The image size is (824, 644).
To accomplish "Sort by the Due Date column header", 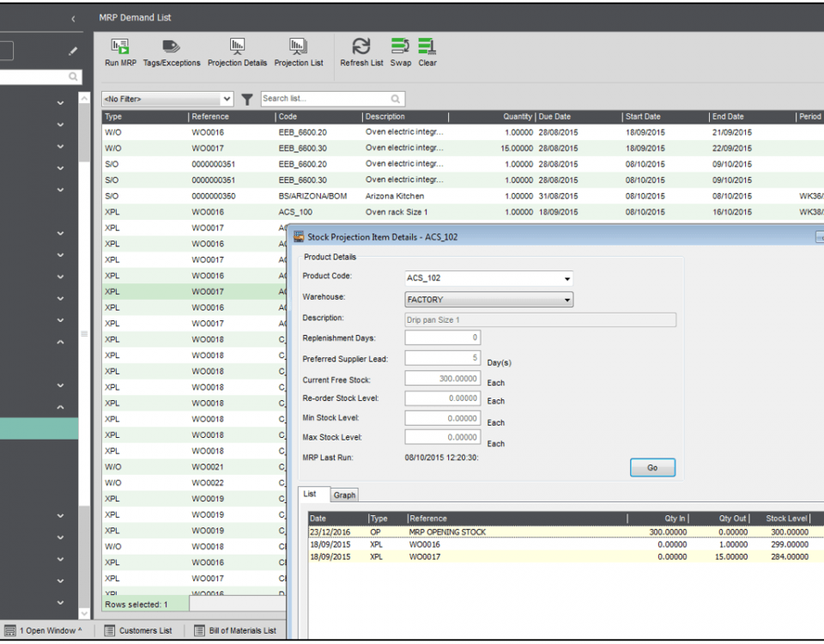I will 578,117.
